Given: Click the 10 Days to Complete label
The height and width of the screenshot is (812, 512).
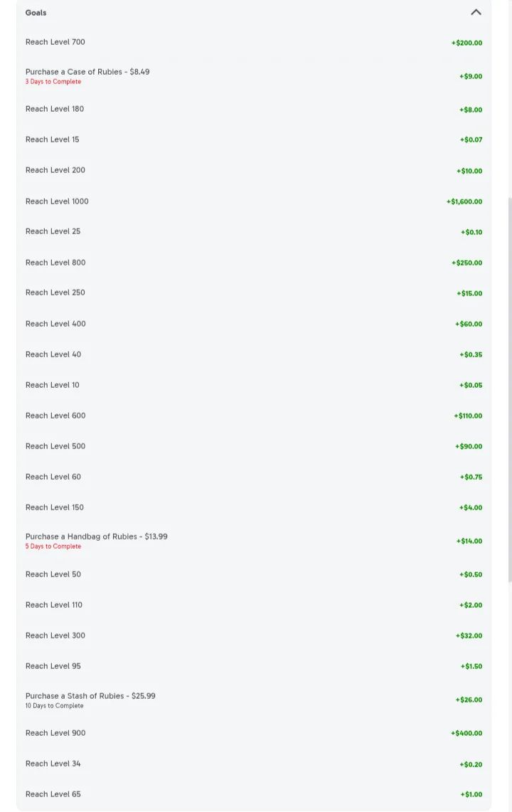Looking at the screenshot, I should pyautogui.click(x=54, y=706).
